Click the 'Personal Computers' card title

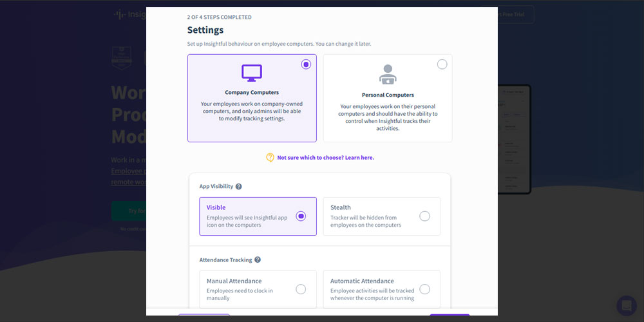coord(388,95)
